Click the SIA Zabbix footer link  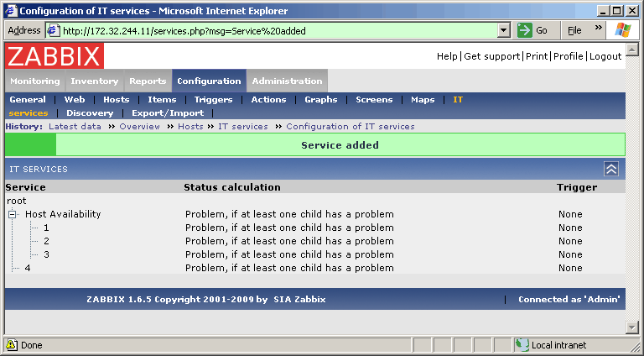pos(299,299)
